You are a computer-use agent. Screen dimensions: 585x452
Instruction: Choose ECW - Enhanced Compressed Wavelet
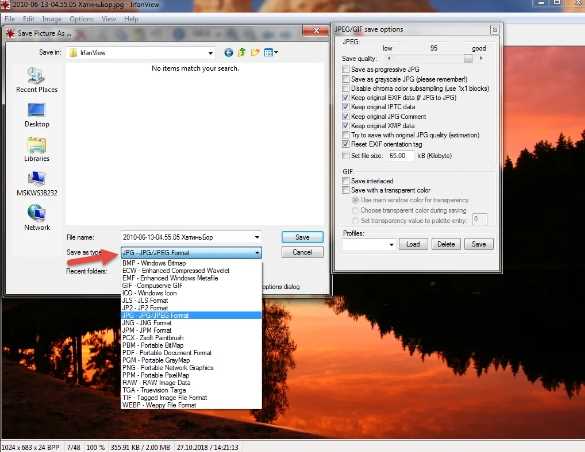(191, 271)
